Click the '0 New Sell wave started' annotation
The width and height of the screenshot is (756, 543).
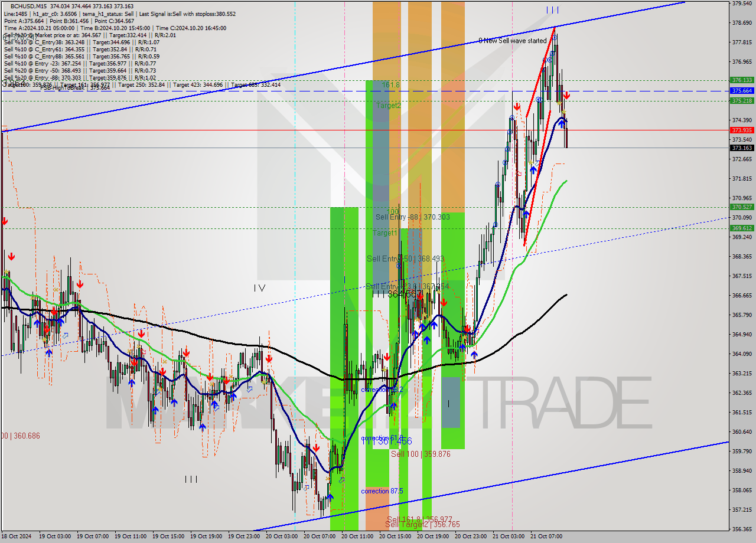click(x=512, y=41)
